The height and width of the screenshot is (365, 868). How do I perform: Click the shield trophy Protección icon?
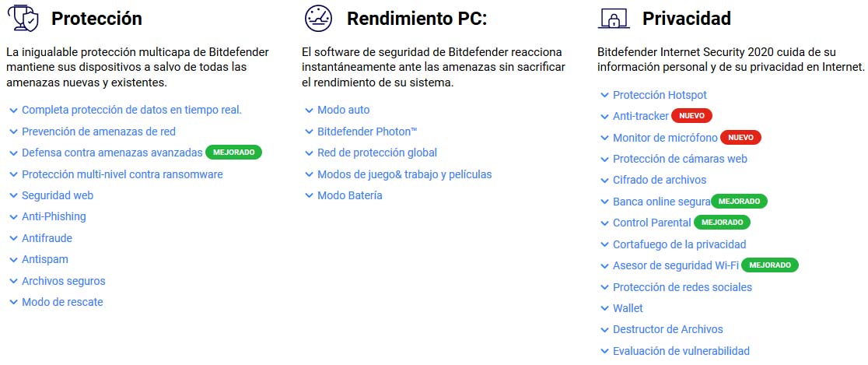coord(23,19)
